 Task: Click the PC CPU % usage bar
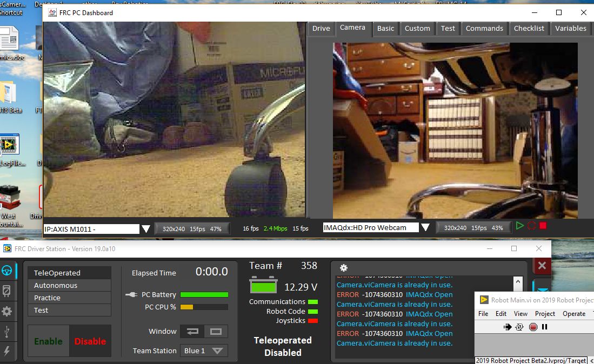pos(204,307)
